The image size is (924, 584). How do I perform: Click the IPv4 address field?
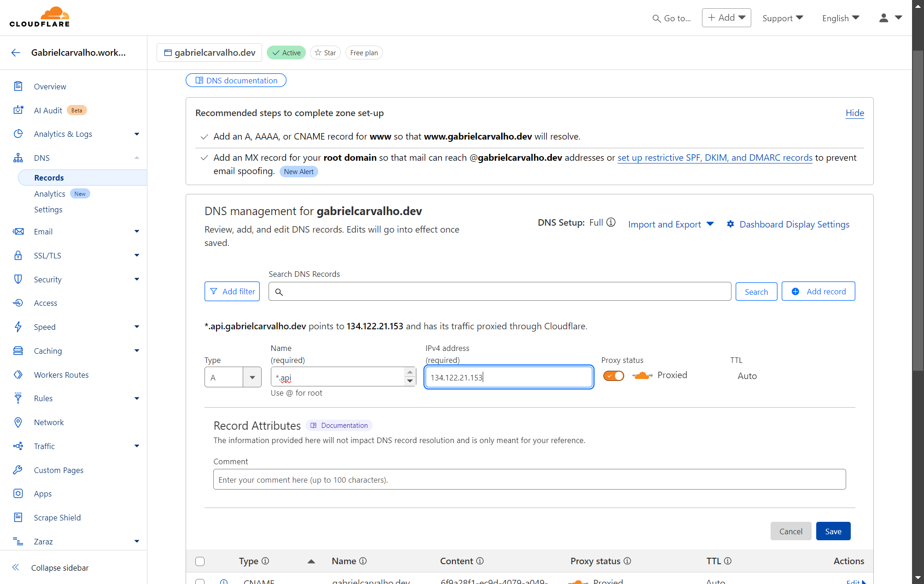(x=509, y=377)
